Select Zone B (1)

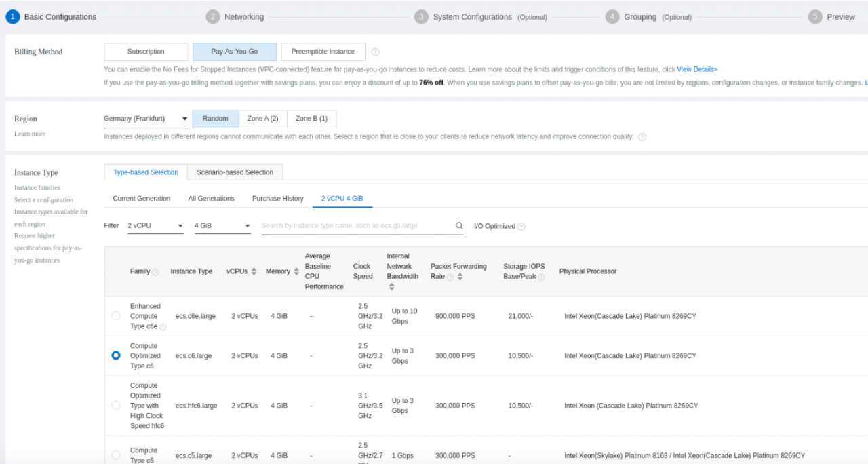coord(312,119)
